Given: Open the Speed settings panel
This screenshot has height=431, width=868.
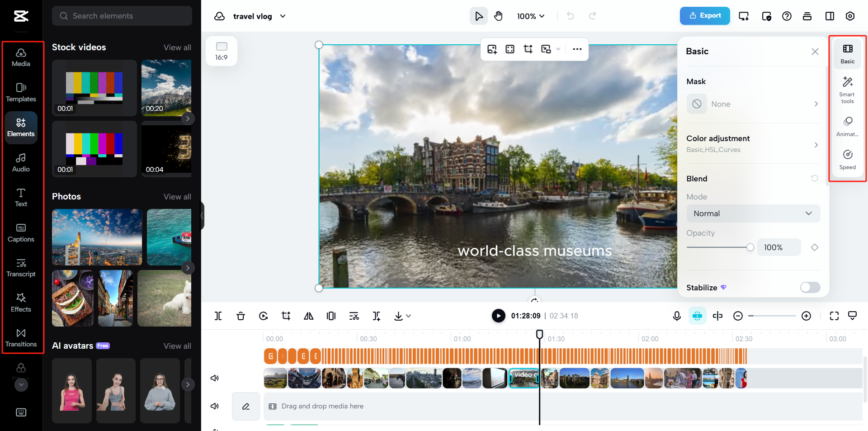Looking at the screenshot, I should click(847, 160).
